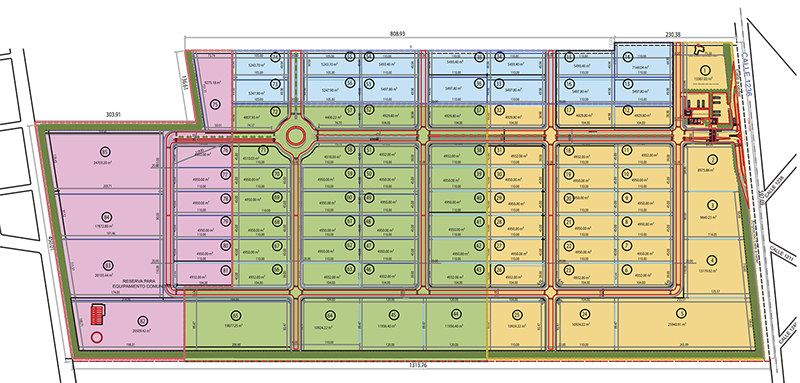Select lot marker 83 in pink zone
Image resolution: width=800 pixels, height=383 pixels.
107,265
